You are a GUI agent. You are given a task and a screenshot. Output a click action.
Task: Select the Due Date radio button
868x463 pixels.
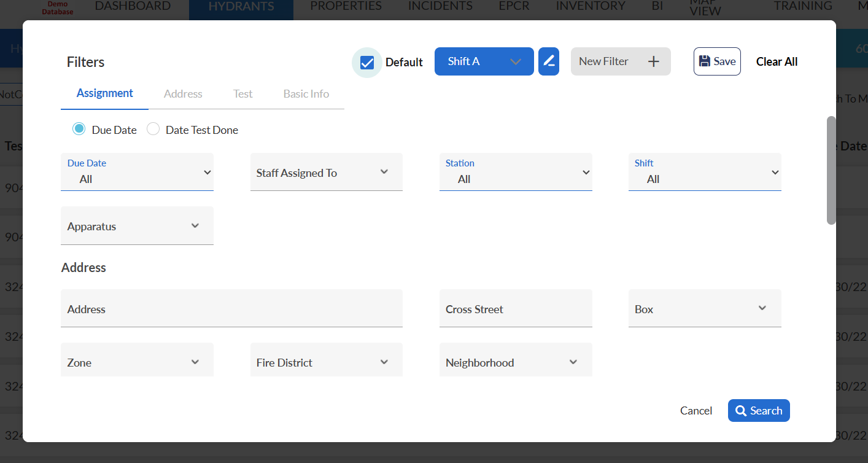point(79,130)
